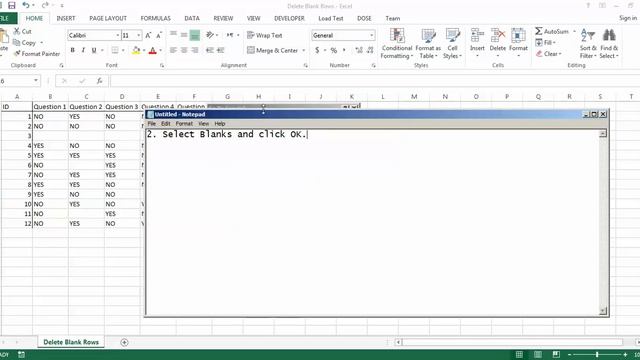Open Sort & Filter menu
The height and width of the screenshot is (360, 640).
pos(588,44)
